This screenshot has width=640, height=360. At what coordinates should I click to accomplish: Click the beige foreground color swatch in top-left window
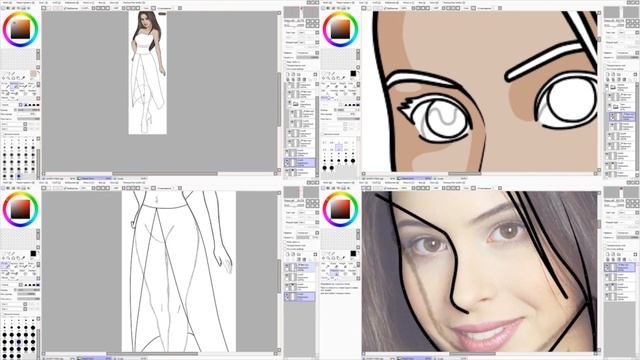33,73
